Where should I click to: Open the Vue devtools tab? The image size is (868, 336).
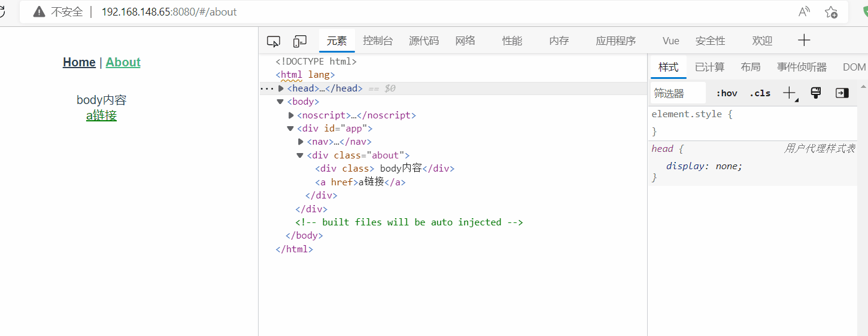[x=671, y=41]
